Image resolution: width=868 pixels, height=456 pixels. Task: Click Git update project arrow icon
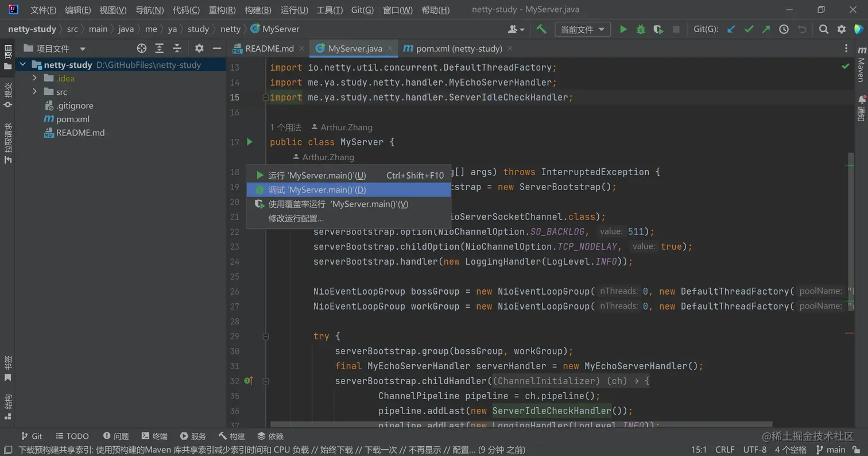tap(731, 29)
